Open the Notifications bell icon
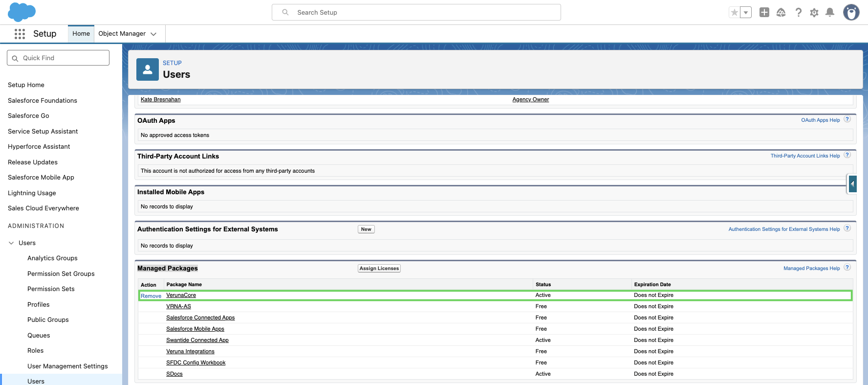This screenshot has height=385, width=868. pos(830,12)
